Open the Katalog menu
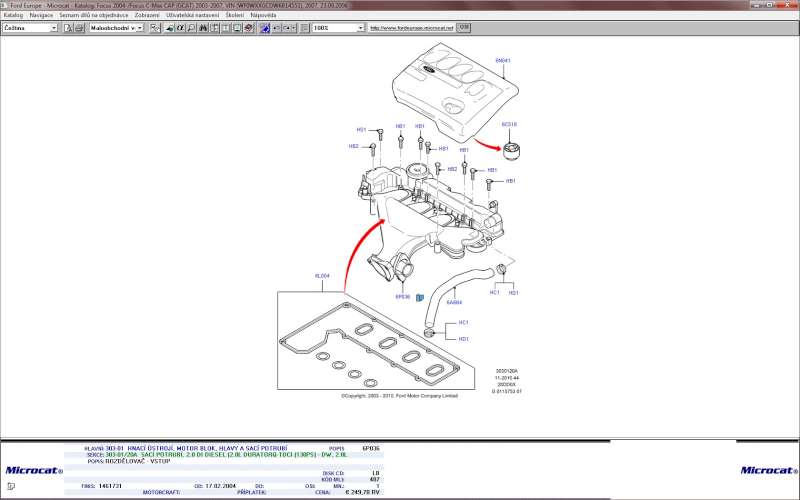 click(13, 16)
